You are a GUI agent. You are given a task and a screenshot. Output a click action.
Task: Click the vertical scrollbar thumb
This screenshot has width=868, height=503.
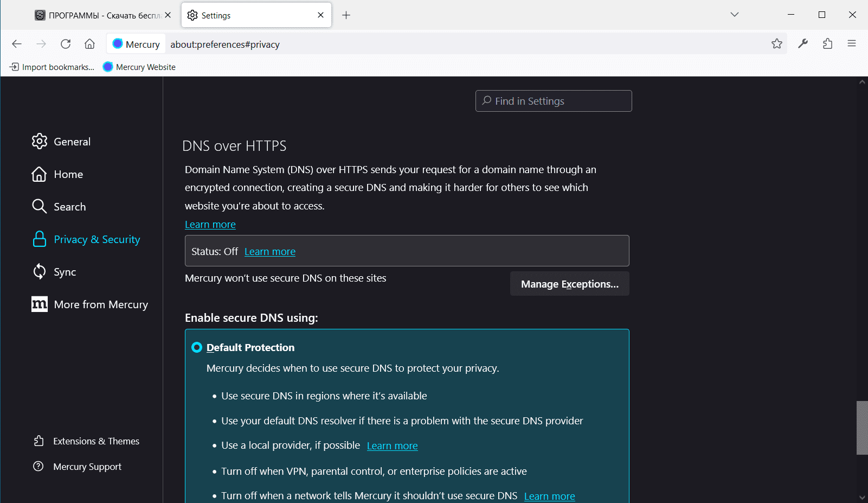pos(861,428)
